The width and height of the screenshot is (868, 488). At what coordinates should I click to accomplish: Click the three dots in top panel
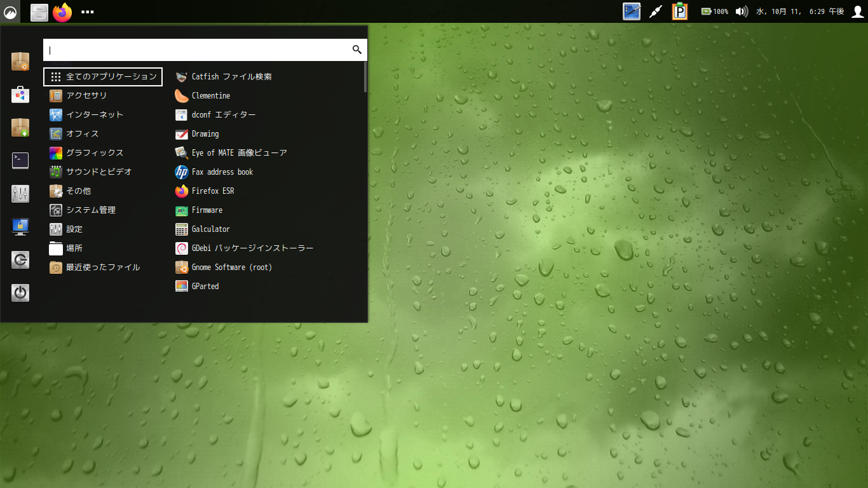88,11
